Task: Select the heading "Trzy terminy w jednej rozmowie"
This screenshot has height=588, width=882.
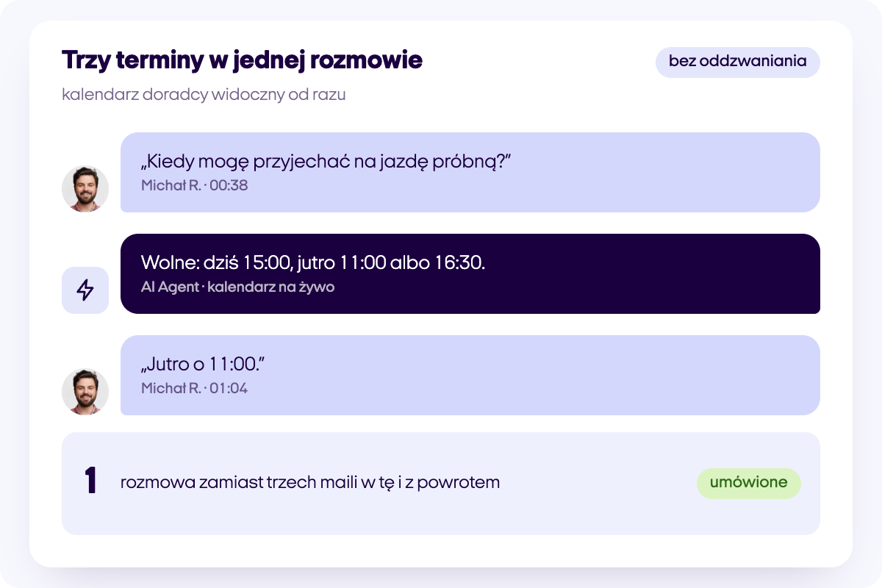Action: pyautogui.click(x=242, y=60)
